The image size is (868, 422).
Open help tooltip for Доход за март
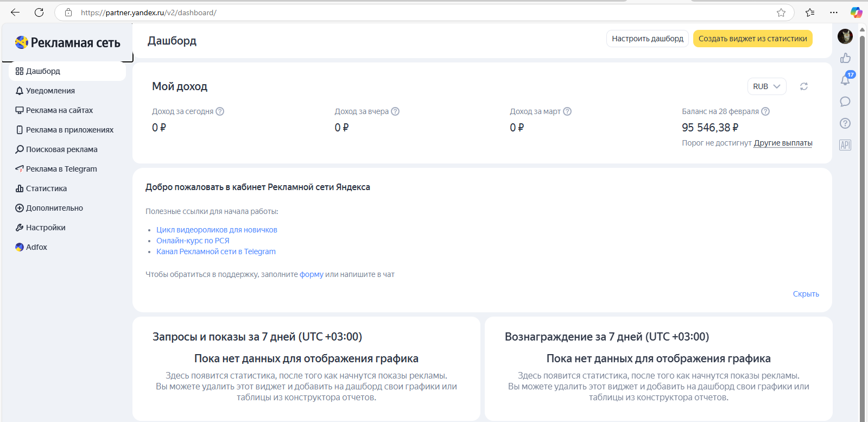pyautogui.click(x=567, y=111)
